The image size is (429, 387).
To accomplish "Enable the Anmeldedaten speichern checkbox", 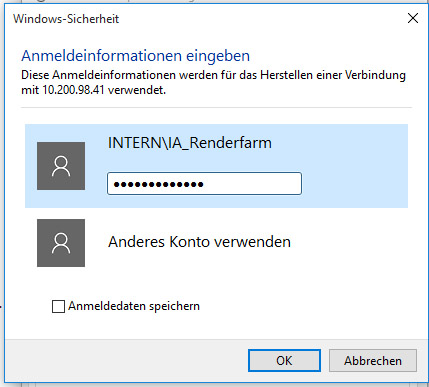I will [58, 306].
